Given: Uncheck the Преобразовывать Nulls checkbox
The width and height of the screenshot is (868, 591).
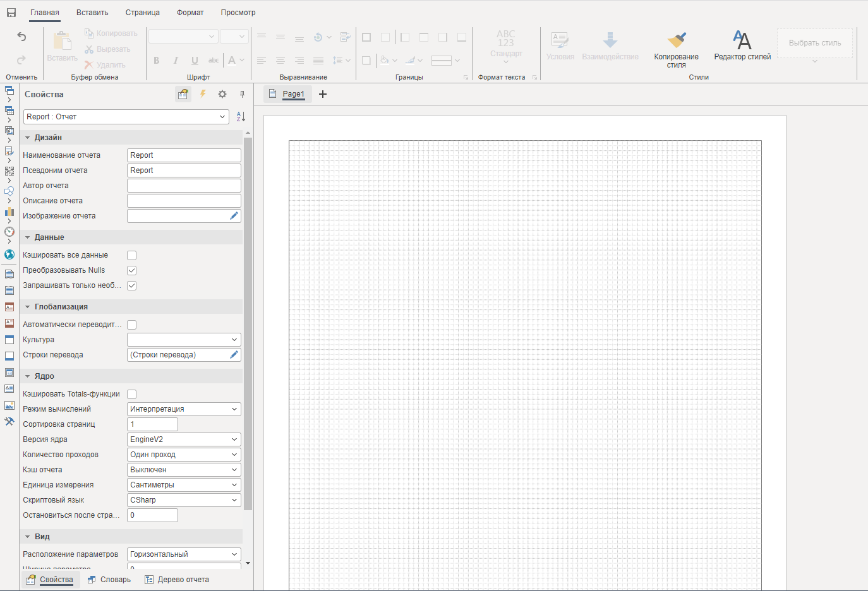Looking at the screenshot, I should (x=132, y=271).
